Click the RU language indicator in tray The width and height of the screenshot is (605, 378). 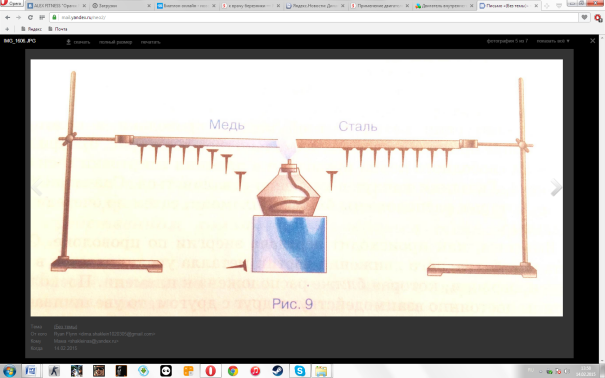pos(531,370)
